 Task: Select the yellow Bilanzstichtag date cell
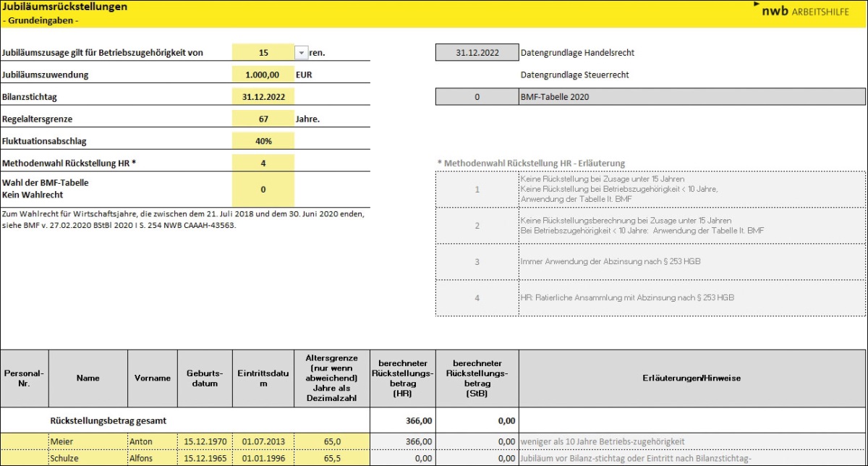263,96
